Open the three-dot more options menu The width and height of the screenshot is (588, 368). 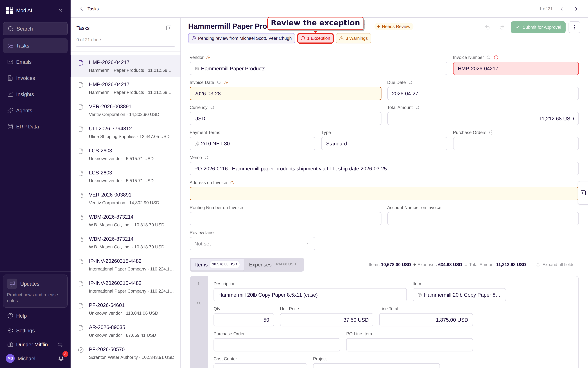(x=574, y=27)
